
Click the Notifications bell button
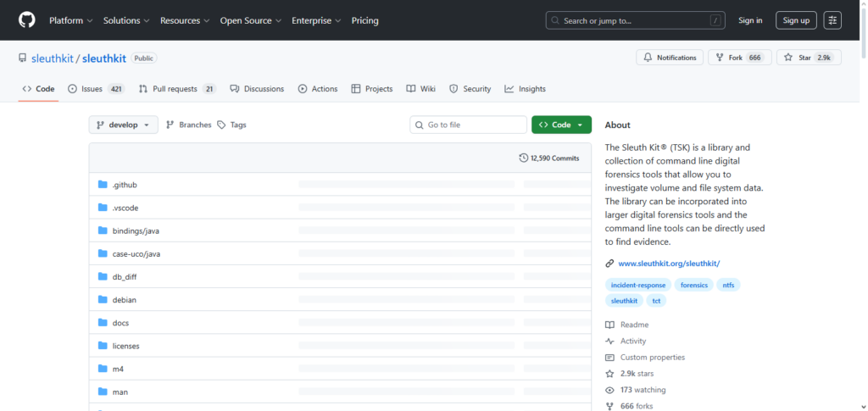click(x=670, y=58)
